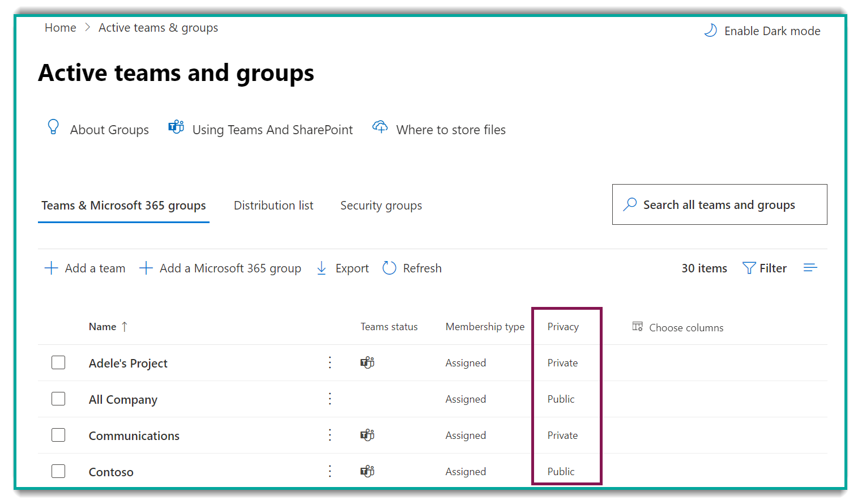Click Choose columns label
This screenshot has height=504, width=862.
[686, 327]
